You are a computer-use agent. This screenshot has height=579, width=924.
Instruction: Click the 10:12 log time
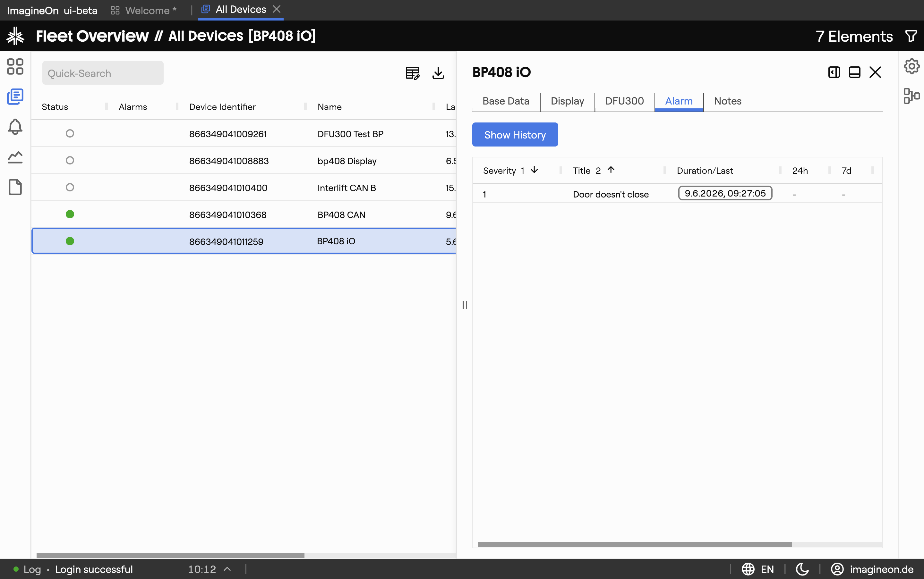point(202,569)
